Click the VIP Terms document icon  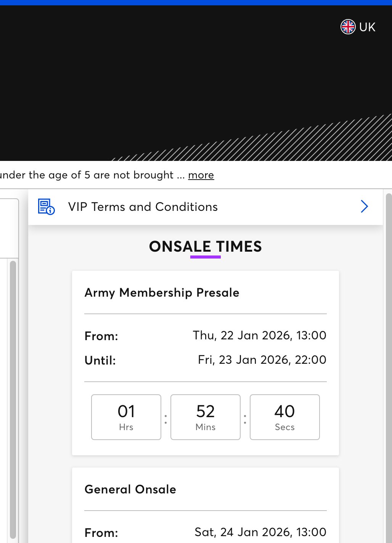[x=47, y=207]
